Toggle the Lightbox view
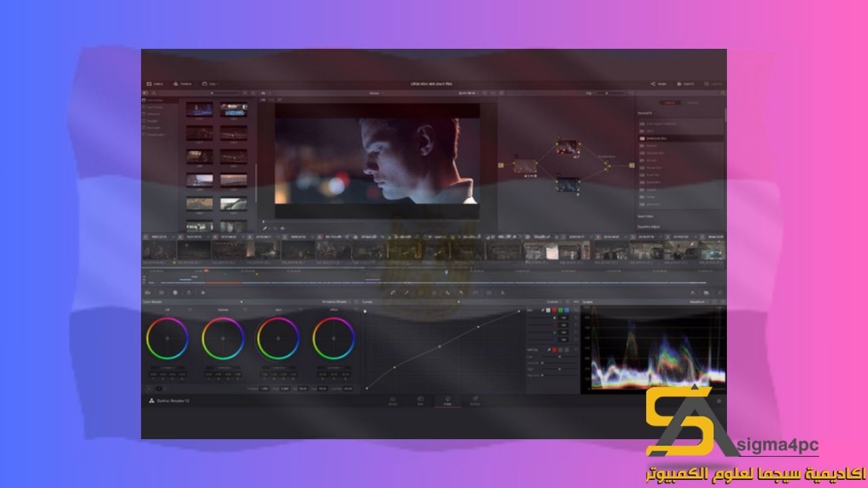868x488 pixels. coord(713,84)
